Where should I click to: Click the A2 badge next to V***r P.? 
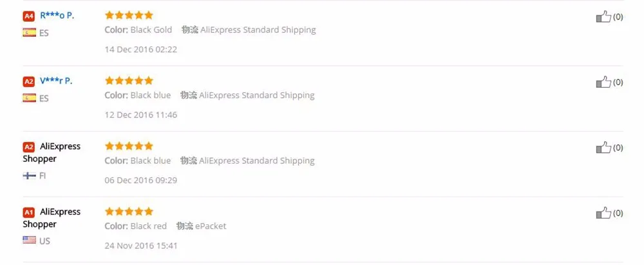[x=29, y=82]
